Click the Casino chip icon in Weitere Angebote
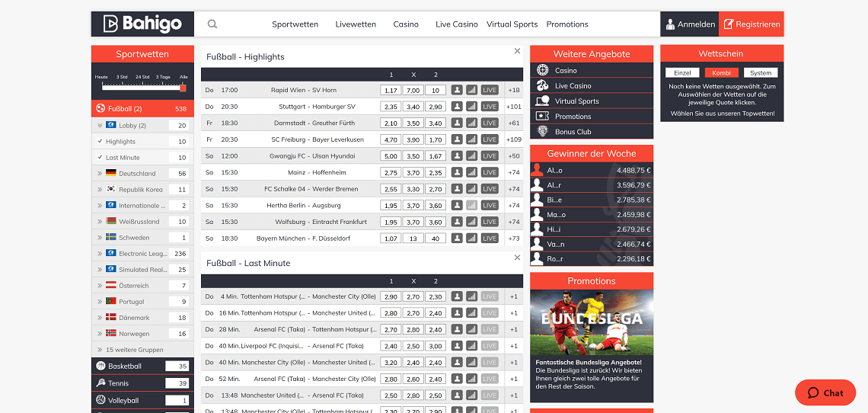 542,70
